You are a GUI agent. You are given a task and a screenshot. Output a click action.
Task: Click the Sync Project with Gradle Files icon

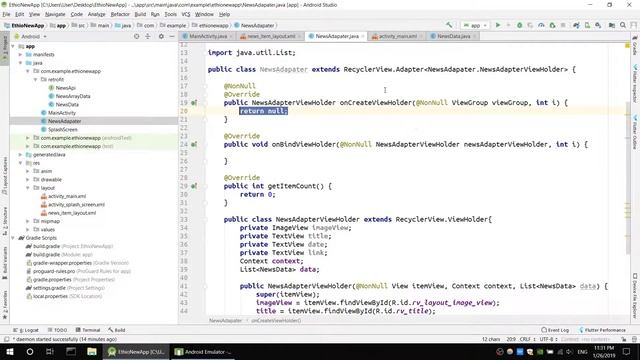tap(576, 25)
